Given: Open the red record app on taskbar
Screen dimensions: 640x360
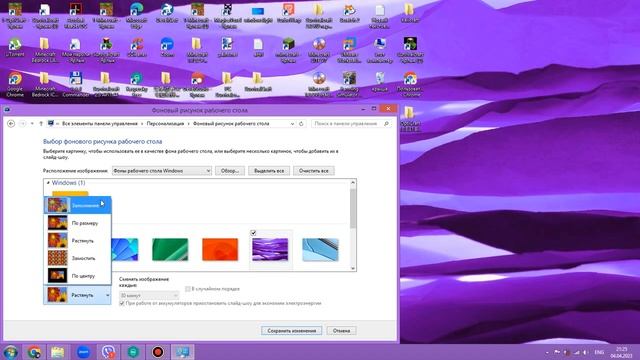Looking at the screenshot, I should [158, 352].
